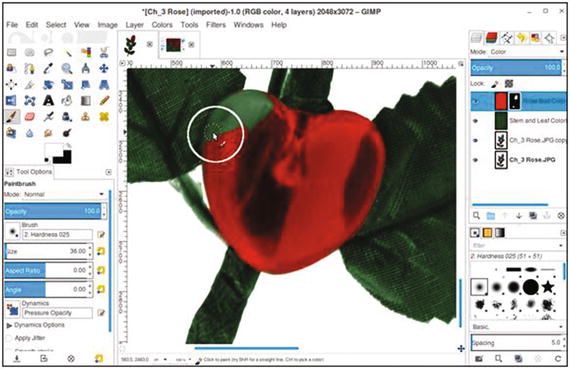Select the Dodge/Burn tool
This screenshot has width=570, height=369.
(67, 133)
